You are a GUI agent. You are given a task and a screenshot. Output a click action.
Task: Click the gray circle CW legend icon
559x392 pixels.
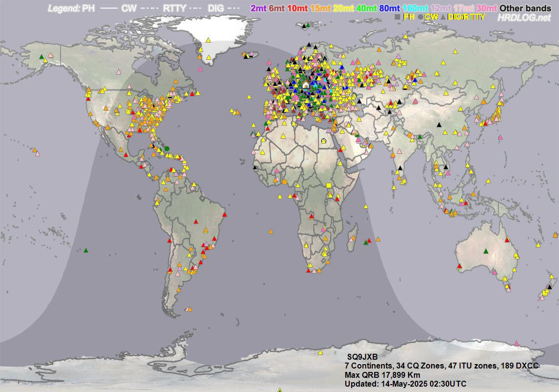pyautogui.click(x=420, y=17)
